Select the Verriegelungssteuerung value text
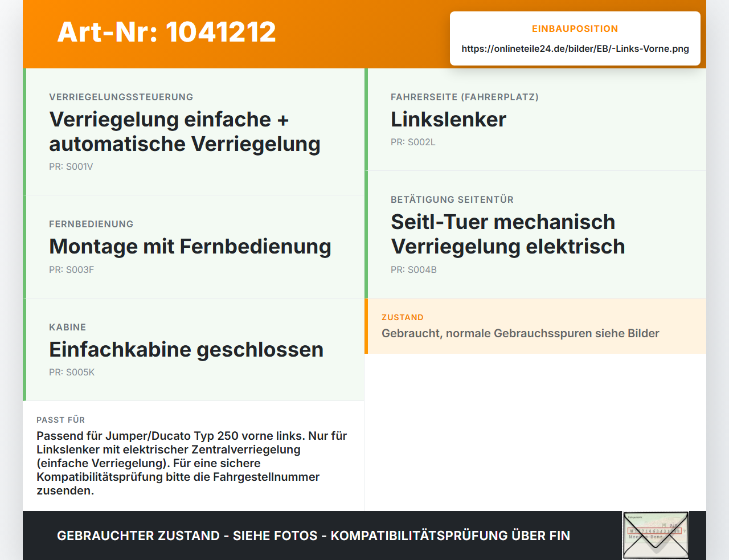729x560 pixels. 185,132
